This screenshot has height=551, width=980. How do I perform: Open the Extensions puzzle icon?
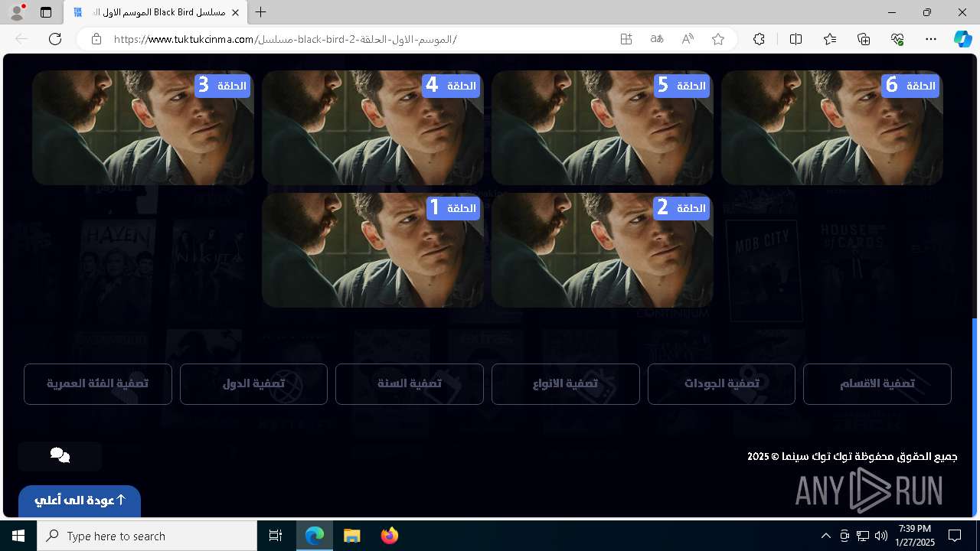point(759,39)
